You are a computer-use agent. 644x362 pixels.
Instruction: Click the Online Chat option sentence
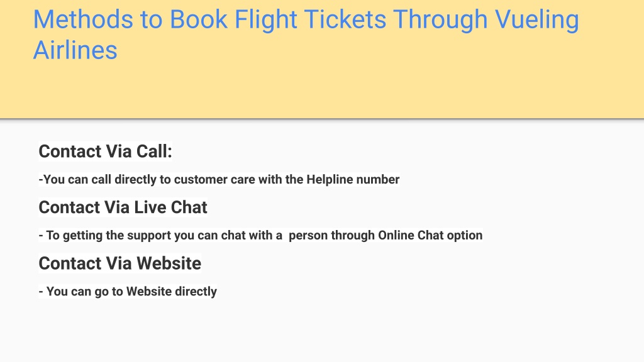pyautogui.click(x=260, y=236)
